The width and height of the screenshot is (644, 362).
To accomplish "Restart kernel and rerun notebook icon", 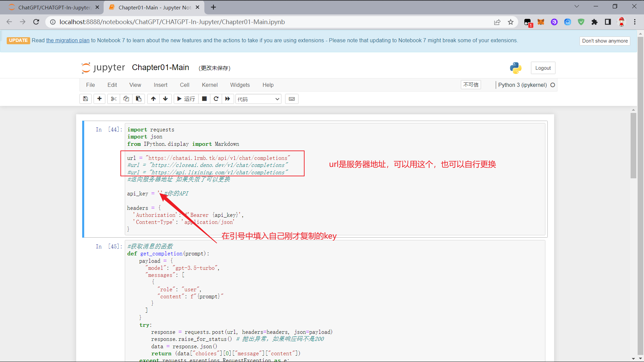I will click(x=228, y=99).
